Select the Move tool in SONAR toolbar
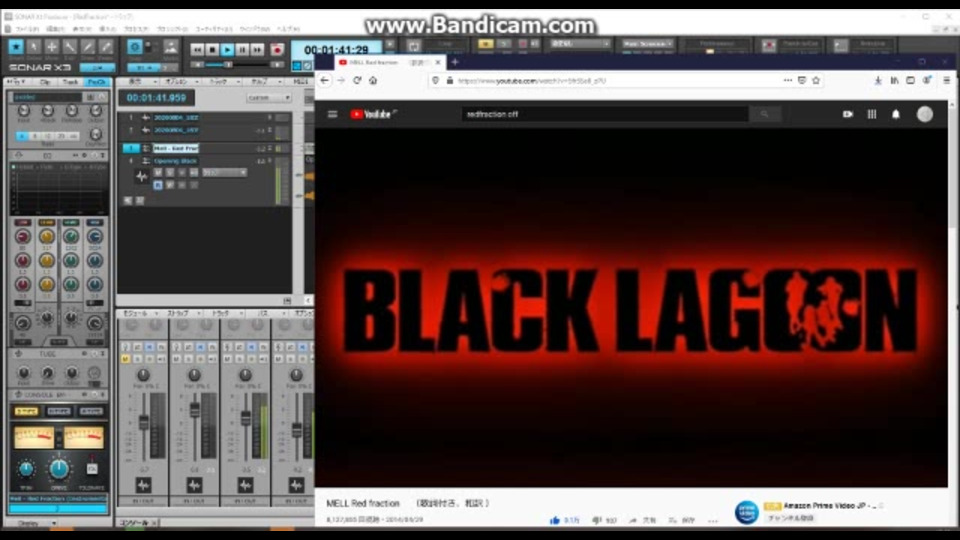The width and height of the screenshot is (960, 540). click(52, 47)
